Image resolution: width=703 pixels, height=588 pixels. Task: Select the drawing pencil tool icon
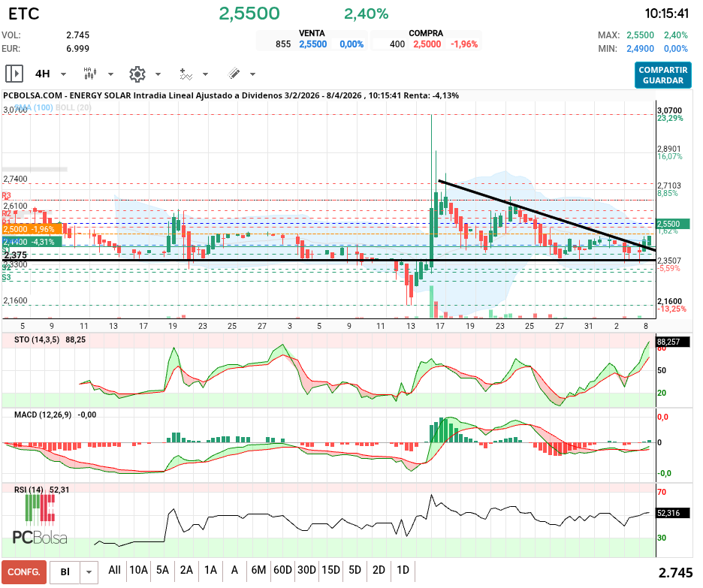(x=234, y=74)
